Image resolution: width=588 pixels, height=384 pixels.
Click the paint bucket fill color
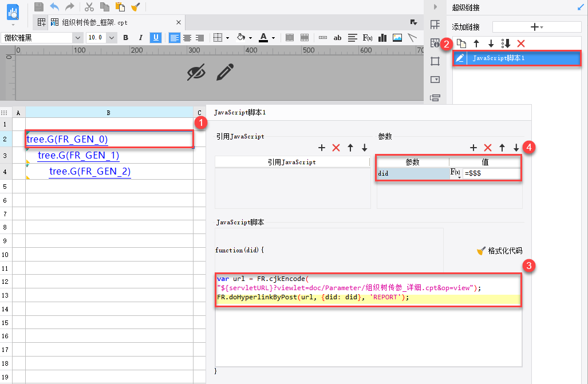pyautogui.click(x=241, y=37)
